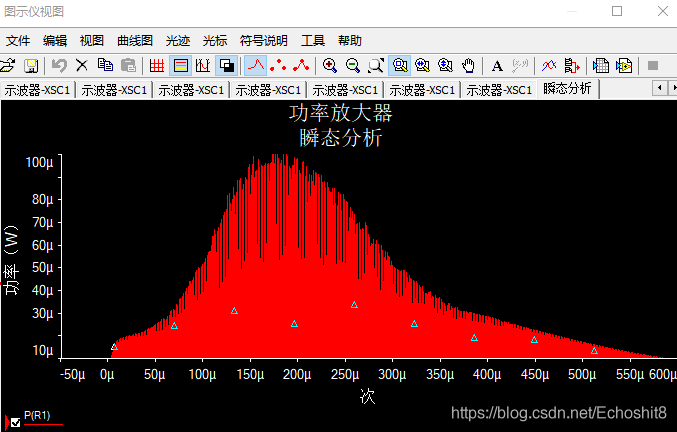The width and height of the screenshot is (677, 432).
Task: Click the graph title 功率放大器
Action: point(340,113)
